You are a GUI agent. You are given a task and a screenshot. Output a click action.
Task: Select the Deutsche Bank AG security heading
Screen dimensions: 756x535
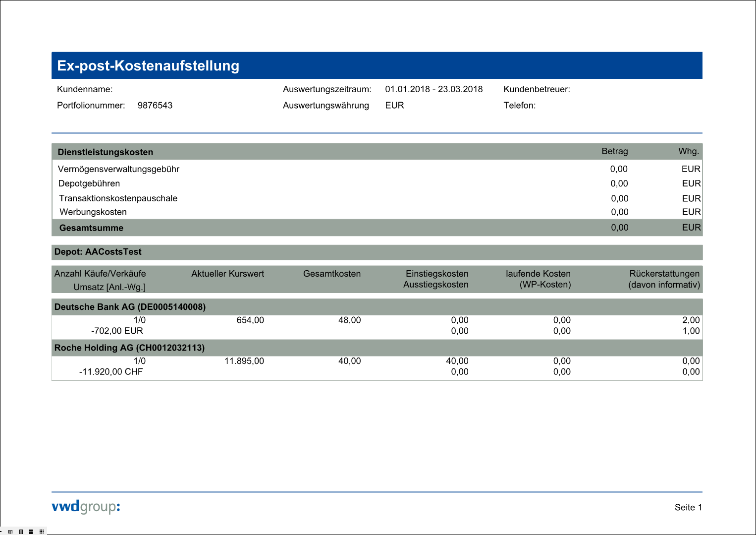click(130, 307)
